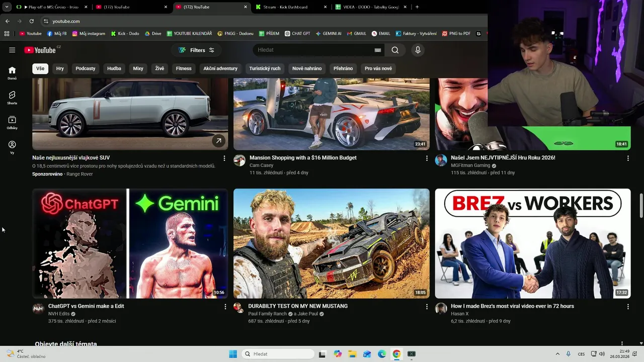The height and width of the screenshot is (362, 644).
Task: Go to Domů home in sidebar
Action: [12, 73]
